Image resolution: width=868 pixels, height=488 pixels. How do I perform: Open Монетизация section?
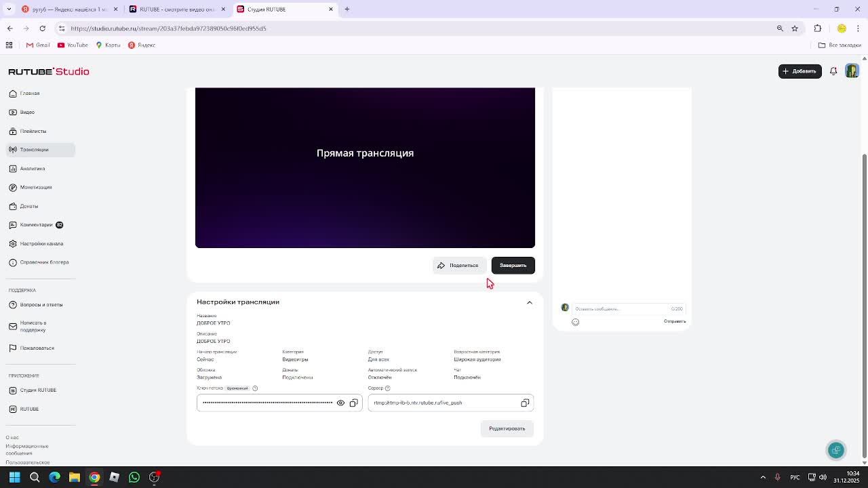tap(35, 188)
